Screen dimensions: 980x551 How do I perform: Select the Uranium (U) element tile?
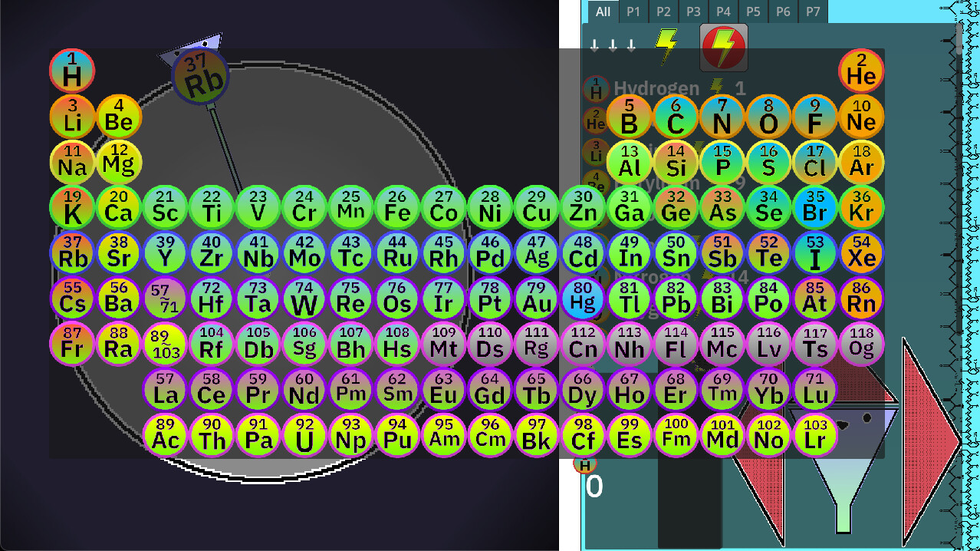point(304,437)
